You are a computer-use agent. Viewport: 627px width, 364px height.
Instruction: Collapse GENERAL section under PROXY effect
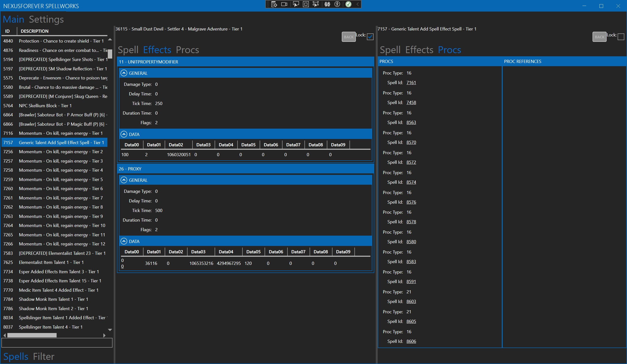coord(124,180)
